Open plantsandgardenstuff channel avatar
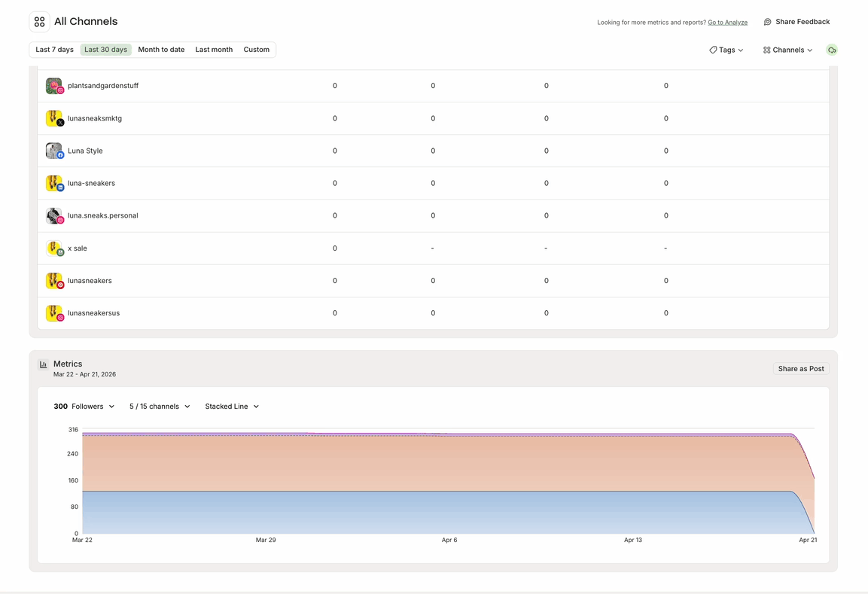Image resolution: width=868 pixels, height=594 pixels. (54, 86)
